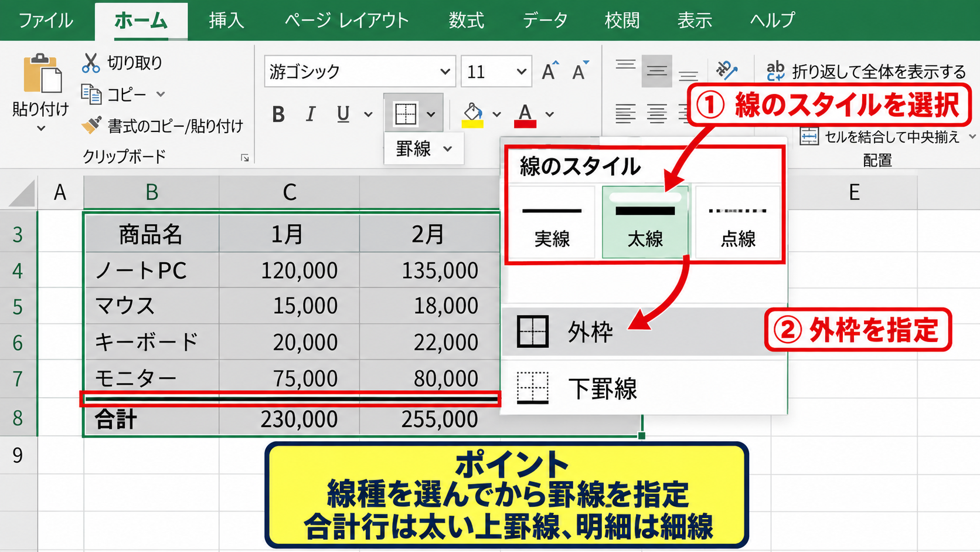The height and width of the screenshot is (552, 980).
Task: Click red font color swatch bar
Action: 525,124
